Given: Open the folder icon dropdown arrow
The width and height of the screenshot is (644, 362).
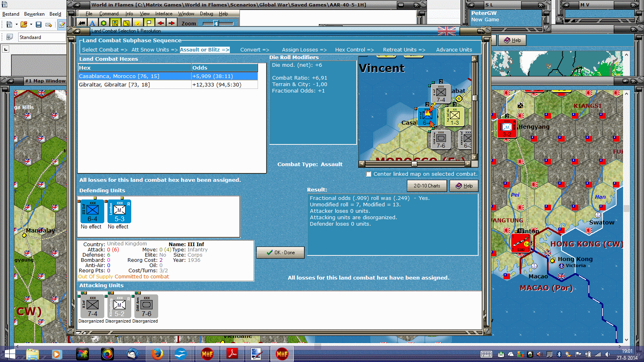Looking at the screenshot, I should [x=31, y=25].
